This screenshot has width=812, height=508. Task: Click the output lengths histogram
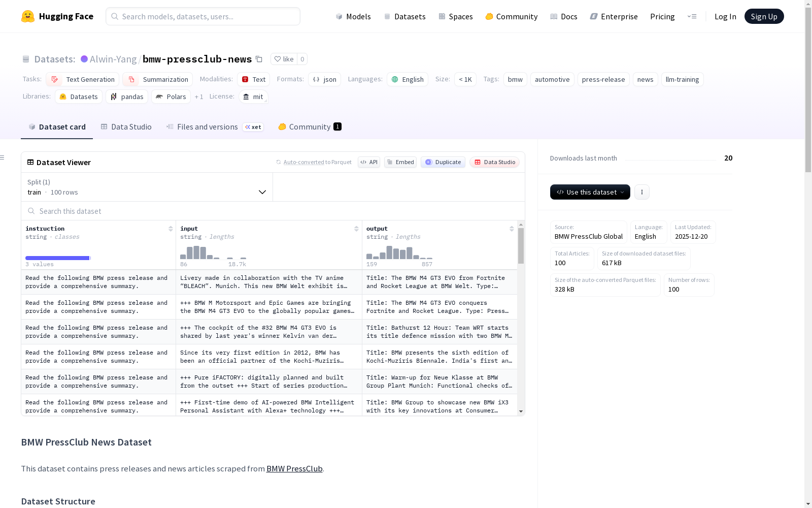coord(399,252)
